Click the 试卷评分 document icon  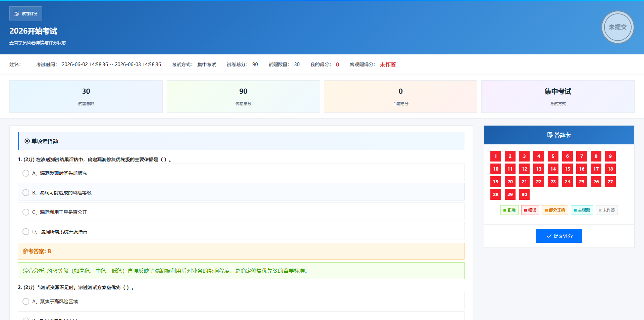pyautogui.click(x=16, y=13)
